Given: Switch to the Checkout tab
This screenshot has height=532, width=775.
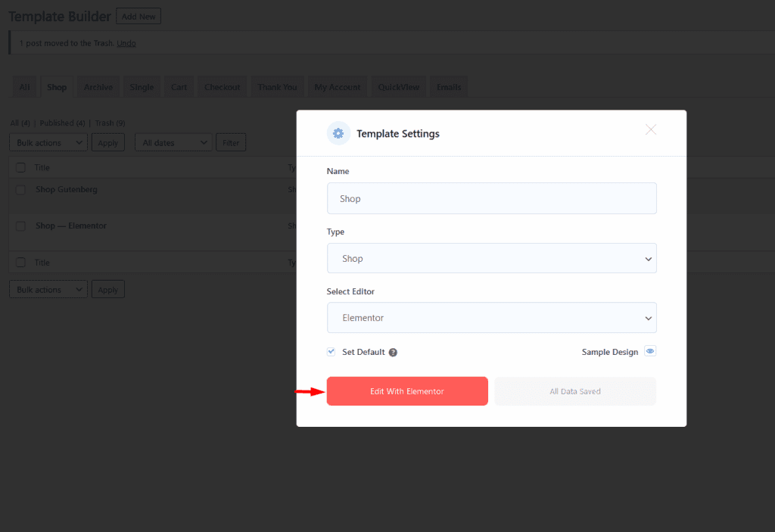Looking at the screenshot, I should [222, 87].
